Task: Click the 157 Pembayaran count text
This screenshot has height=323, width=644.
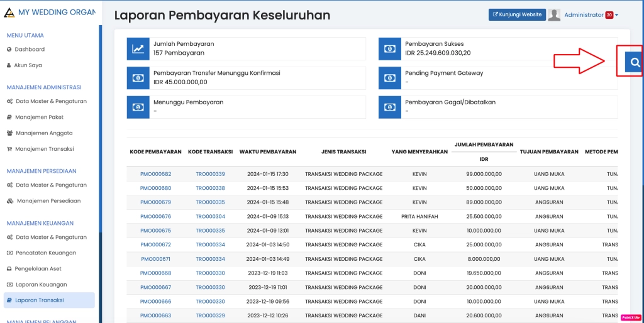Action: [179, 53]
